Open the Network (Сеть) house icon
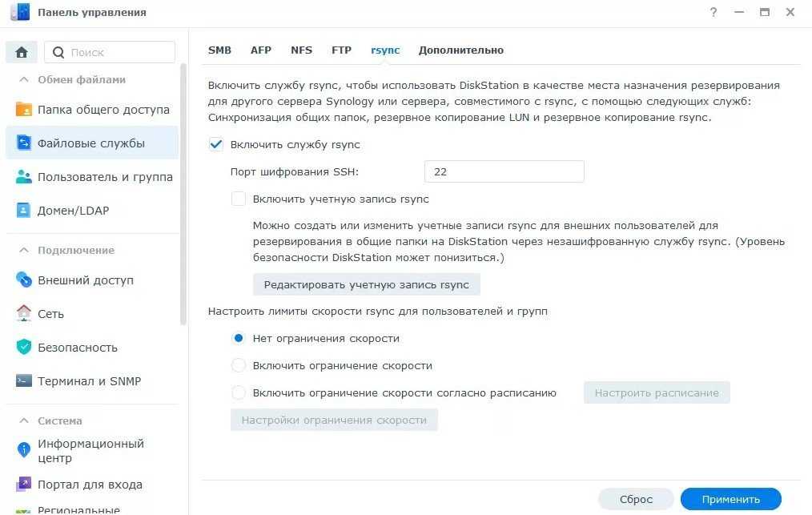This screenshot has width=812, height=515. tap(23, 314)
